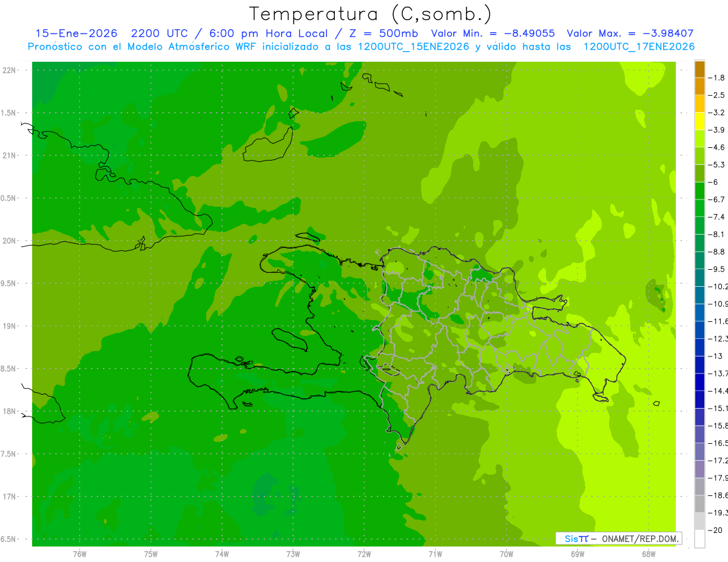Click the 73W longitude label
The image size is (728, 562).
pyautogui.click(x=293, y=554)
